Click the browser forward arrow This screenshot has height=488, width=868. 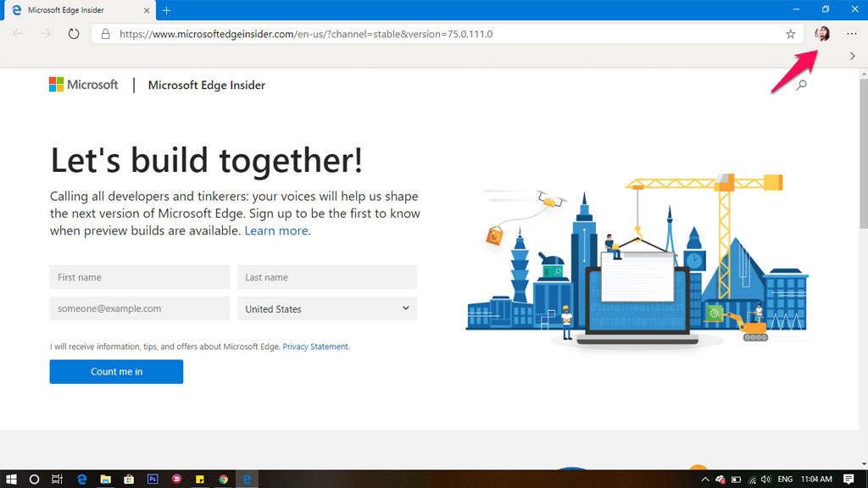coord(46,34)
